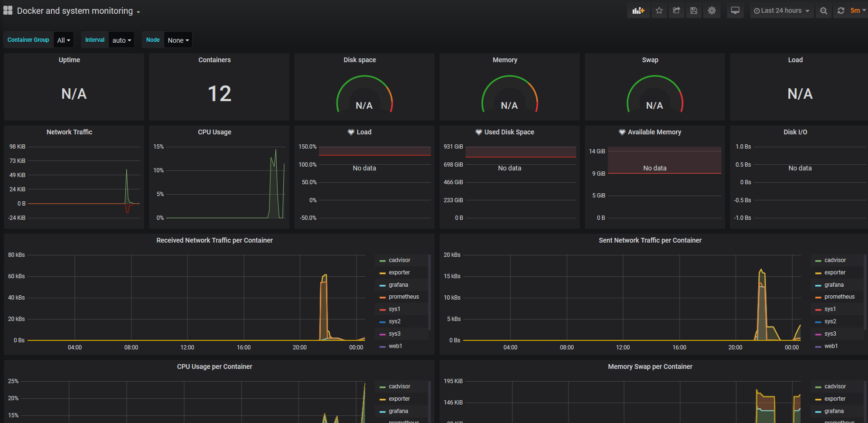The height and width of the screenshot is (423, 868).
Task: Click the heart icon on Load panel
Action: tap(351, 132)
